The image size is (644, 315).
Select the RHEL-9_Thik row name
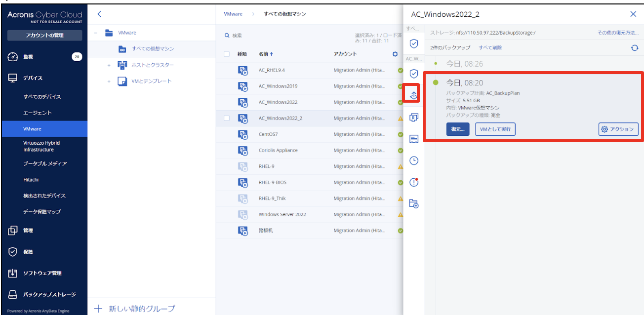pyautogui.click(x=273, y=198)
